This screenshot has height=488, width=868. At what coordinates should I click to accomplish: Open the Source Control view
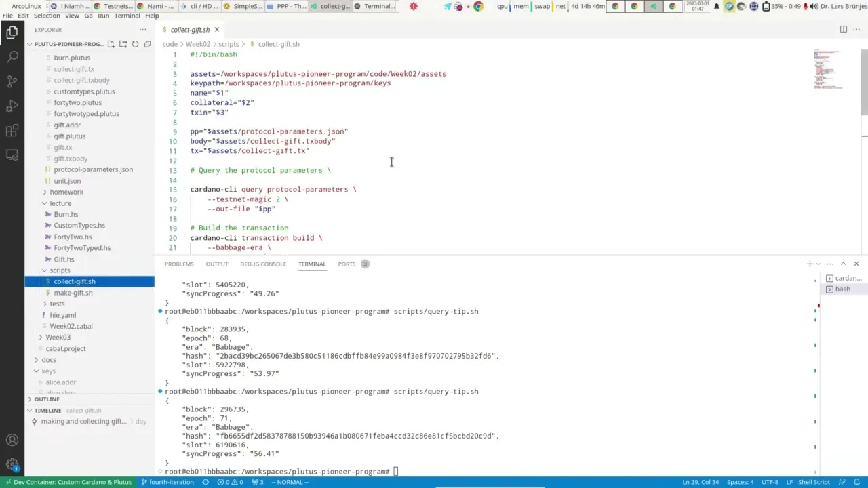click(12, 82)
